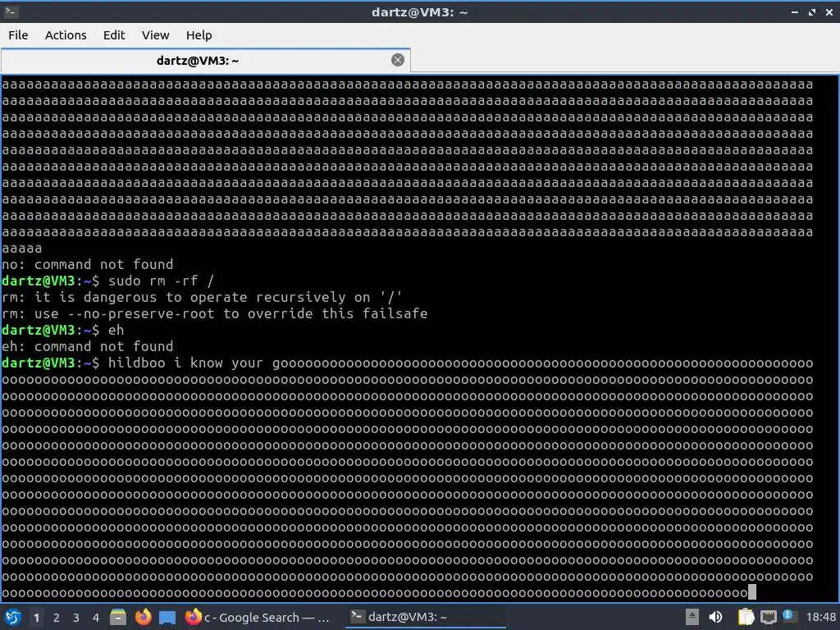Screen dimensions: 840x630
Task: Click the show desktop icon
Action: click(x=167, y=617)
